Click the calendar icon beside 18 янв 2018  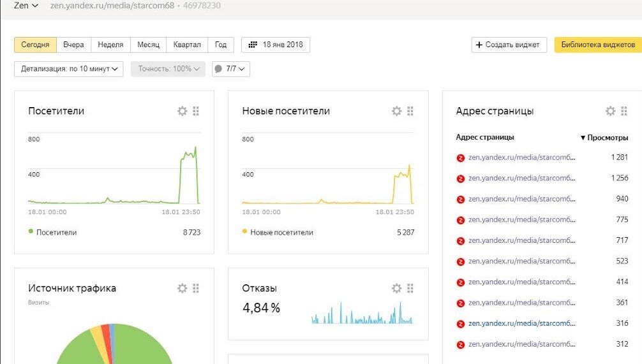tap(253, 45)
